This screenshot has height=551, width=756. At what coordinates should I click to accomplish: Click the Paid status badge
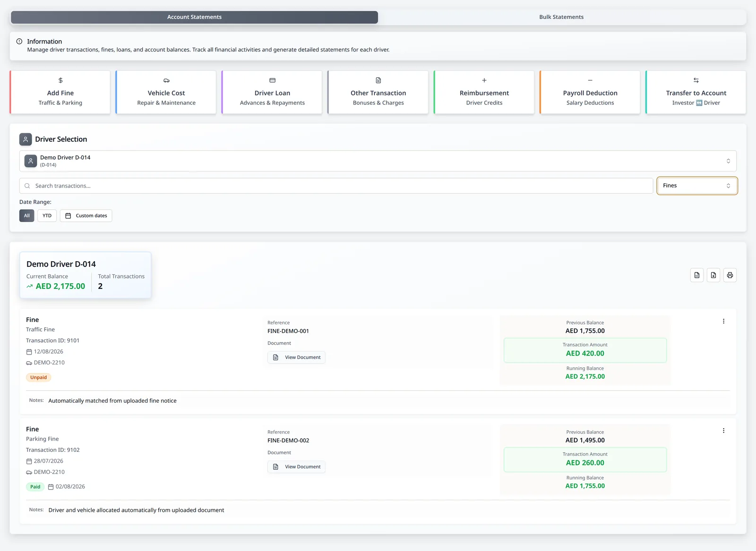(35, 487)
